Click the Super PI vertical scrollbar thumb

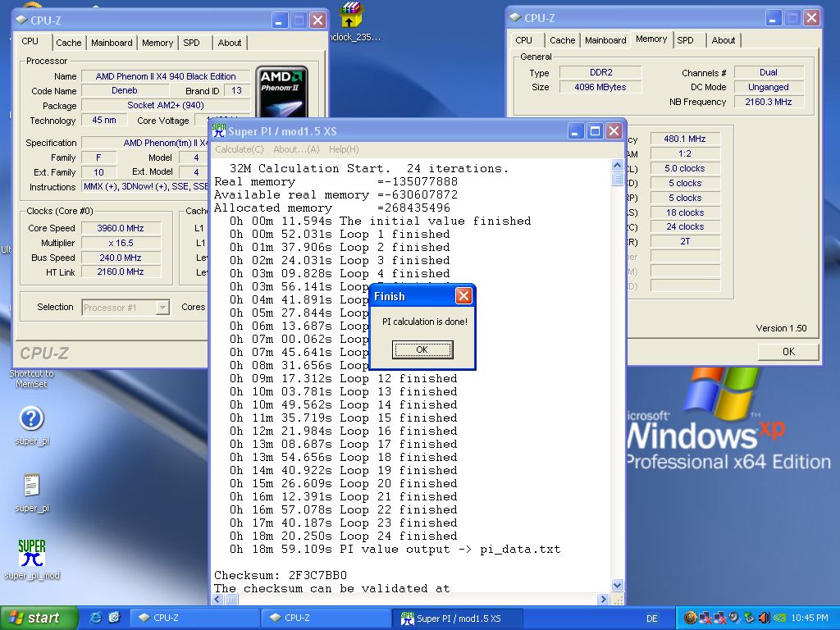617,179
